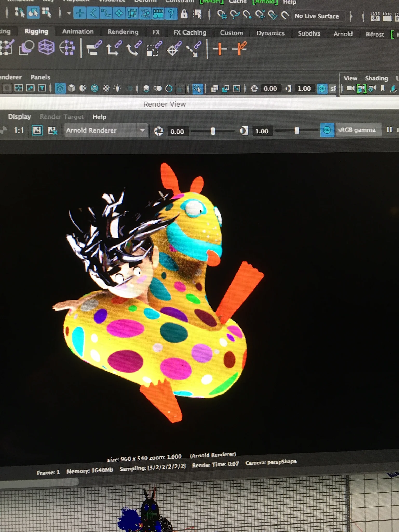
Task: Click the No Live Surface field
Action: click(319, 16)
